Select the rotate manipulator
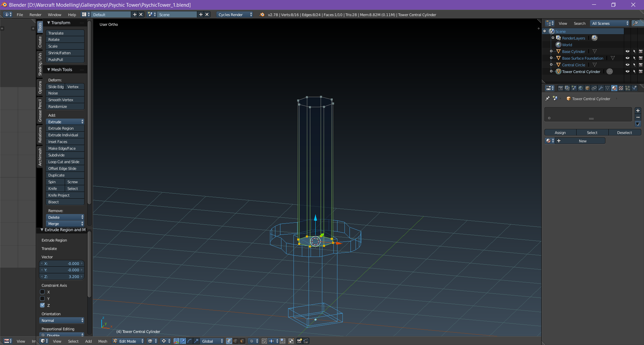Screen dimensions: 644x345 click(x=190, y=341)
